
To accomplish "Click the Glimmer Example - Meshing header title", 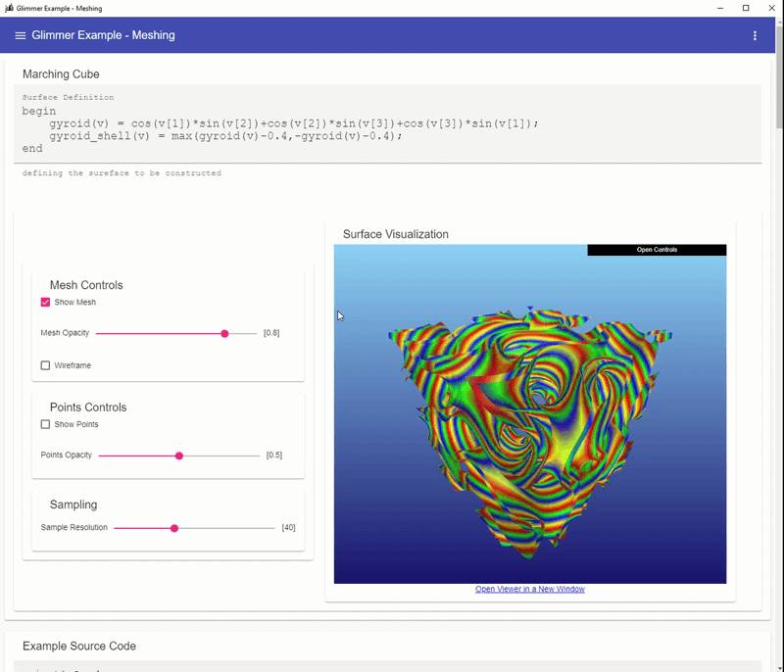I will [103, 36].
